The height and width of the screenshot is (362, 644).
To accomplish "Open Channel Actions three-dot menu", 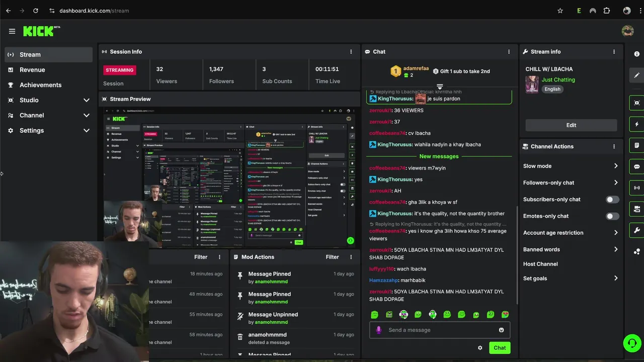I will [614, 146].
